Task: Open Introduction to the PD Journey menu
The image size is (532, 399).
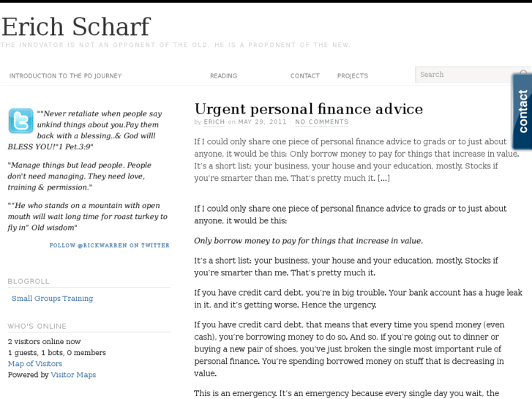Action: 65,75
